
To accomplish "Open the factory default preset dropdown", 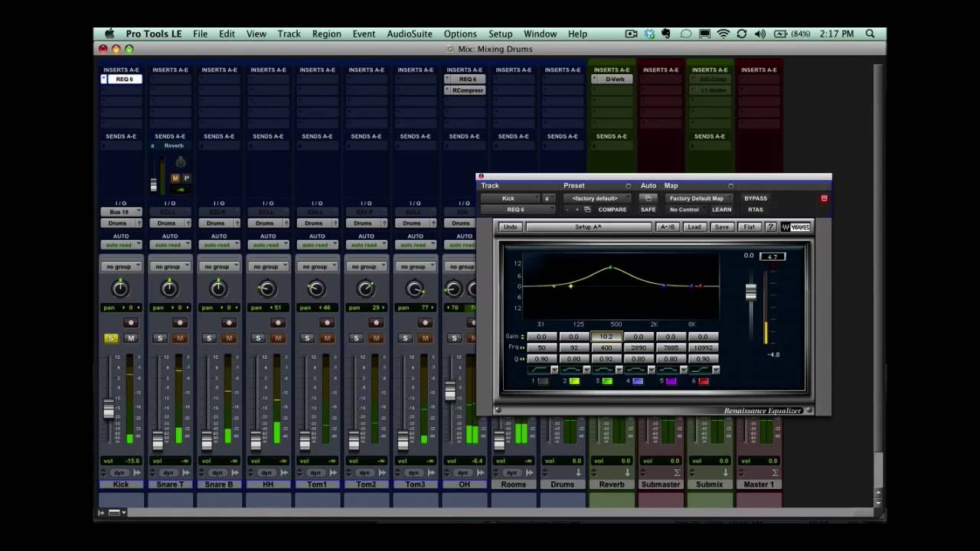I will coord(596,198).
